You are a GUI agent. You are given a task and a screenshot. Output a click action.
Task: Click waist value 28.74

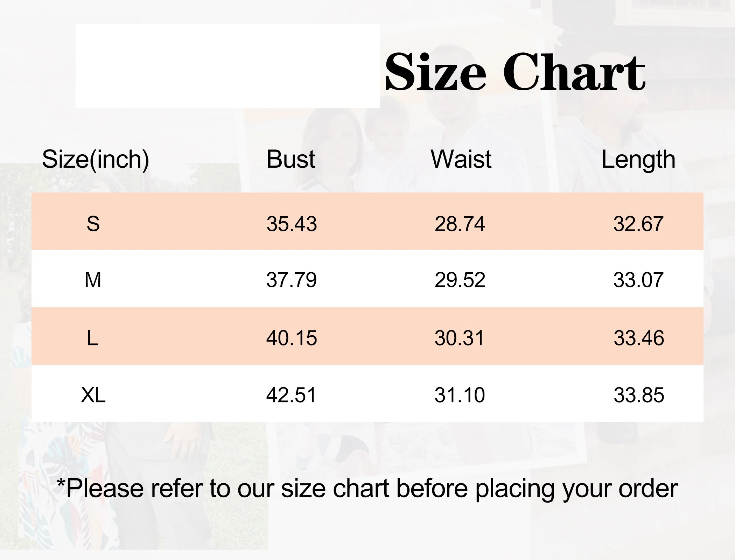[460, 224]
